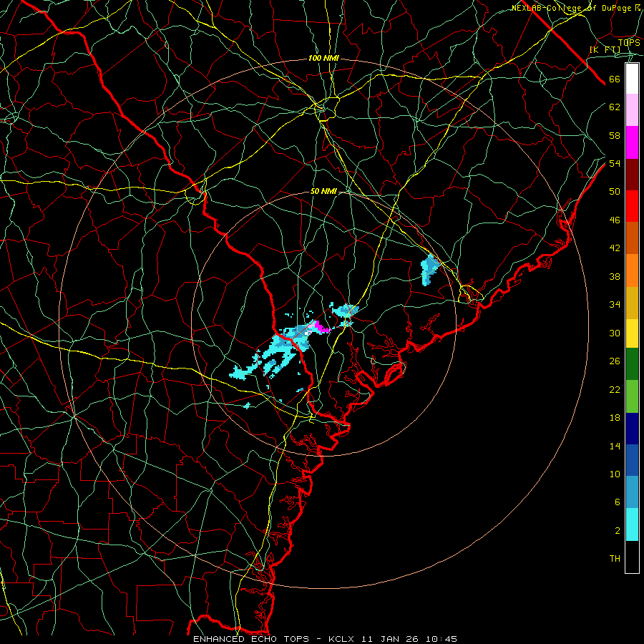The height and width of the screenshot is (644, 644).
Task: Click the 10:45 timestamp in caption
Action: [x=441, y=639]
